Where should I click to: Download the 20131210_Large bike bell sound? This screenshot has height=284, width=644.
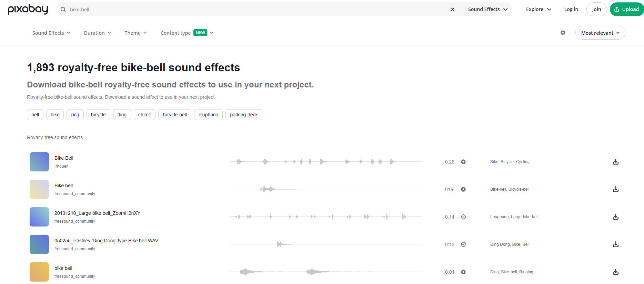pyautogui.click(x=615, y=217)
